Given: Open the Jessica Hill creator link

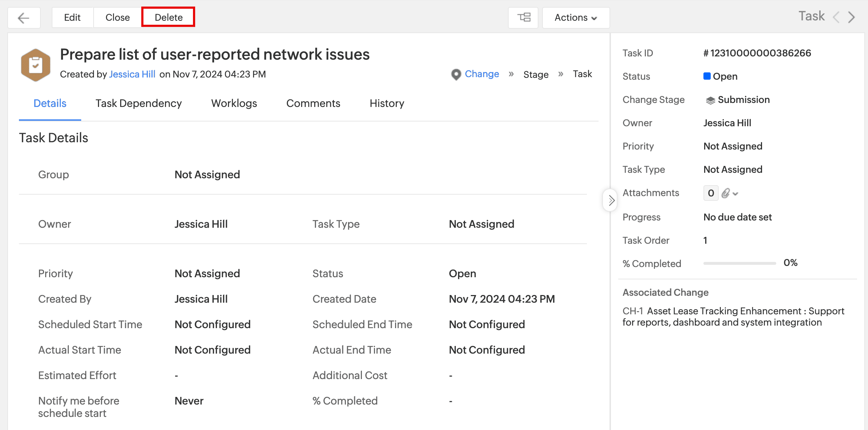Looking at the screenshot, I should pyautogui.click(x=132, y=74).
